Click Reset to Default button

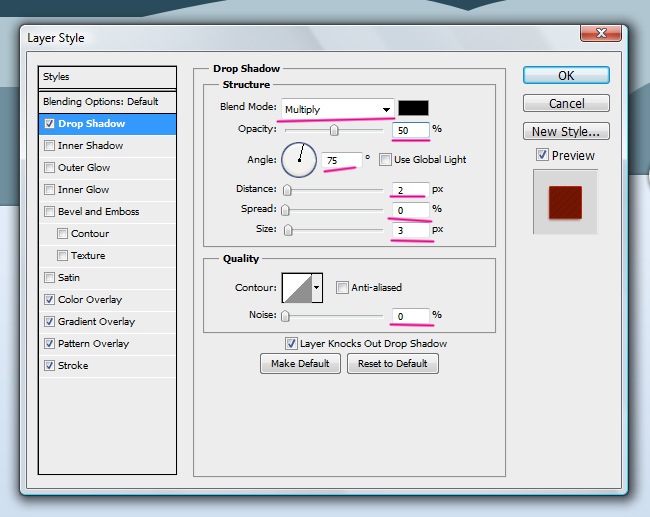392,364
